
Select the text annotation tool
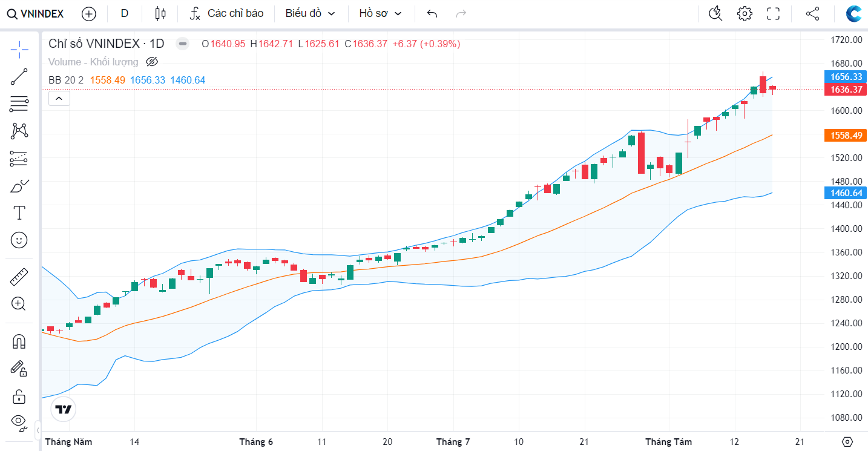tap(19, 212)
